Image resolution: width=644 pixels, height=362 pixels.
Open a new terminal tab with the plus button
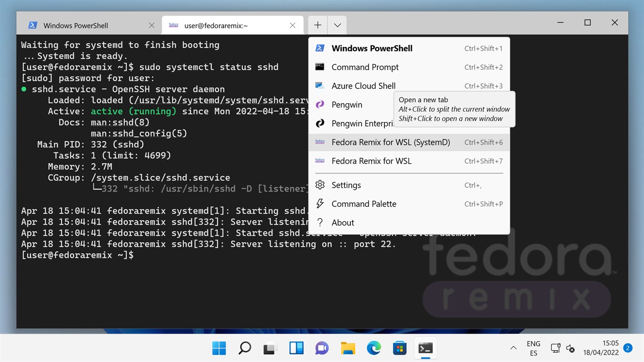tap(317, 25)
